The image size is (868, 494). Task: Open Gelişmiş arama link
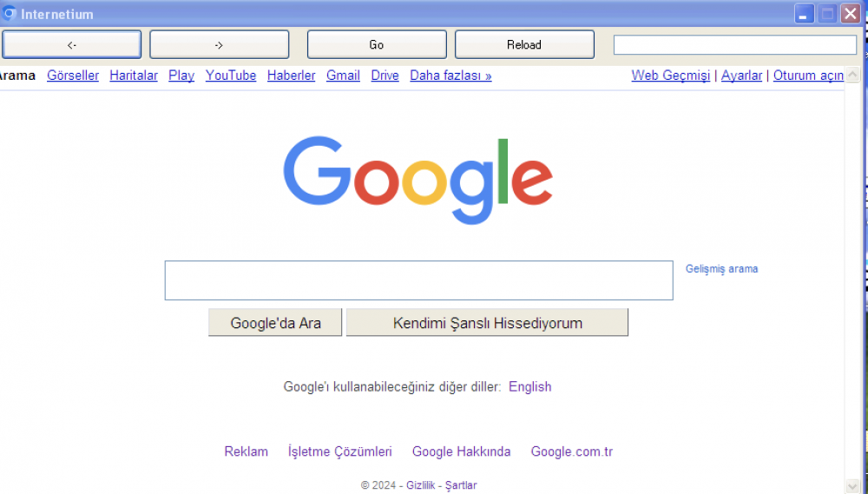coord(722,268)
